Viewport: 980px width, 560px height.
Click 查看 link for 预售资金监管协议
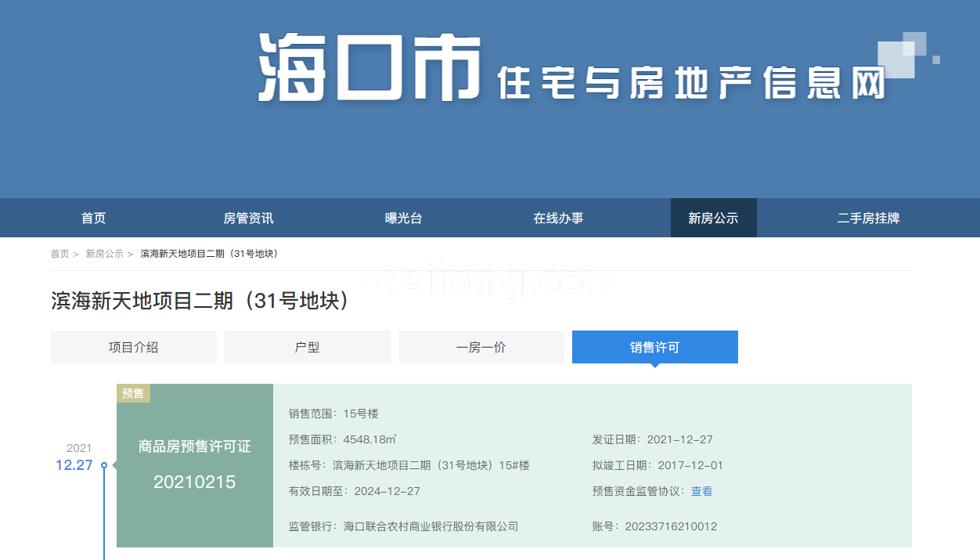(x=701, y=491)
